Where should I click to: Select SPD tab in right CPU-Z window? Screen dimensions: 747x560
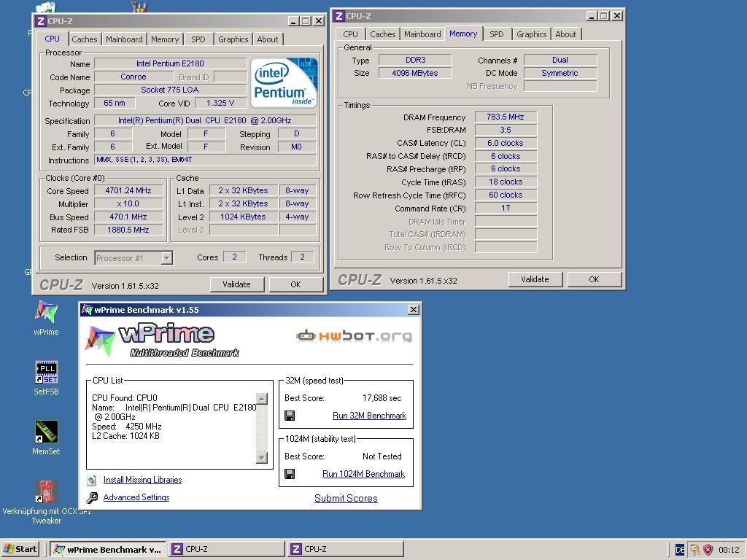(496, 34)
